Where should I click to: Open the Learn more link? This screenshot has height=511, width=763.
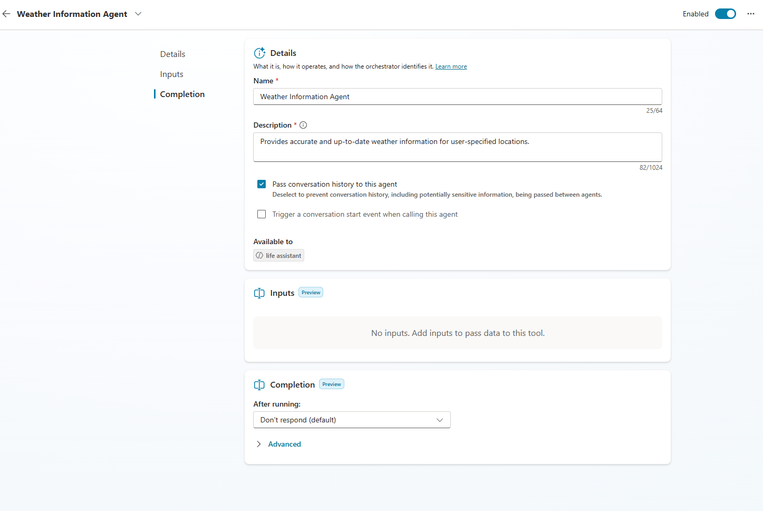pyautogui.click(x=451, y=67)
